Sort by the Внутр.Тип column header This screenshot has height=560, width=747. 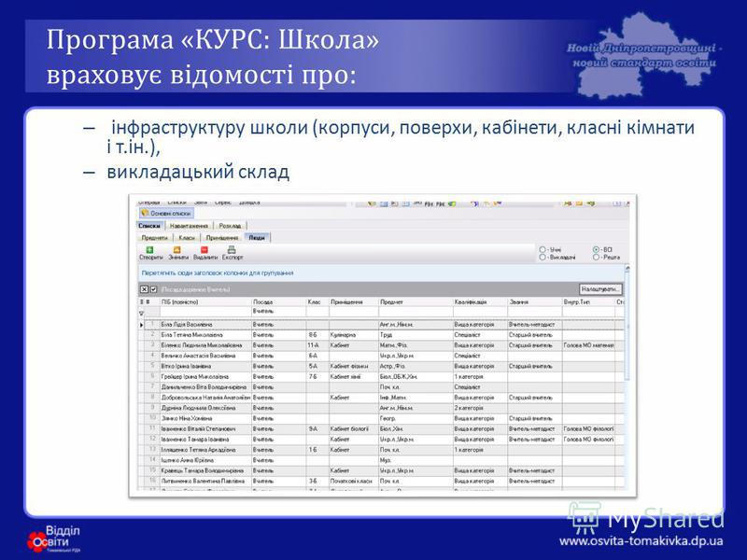pyautogui.click(x=588, y=301)
